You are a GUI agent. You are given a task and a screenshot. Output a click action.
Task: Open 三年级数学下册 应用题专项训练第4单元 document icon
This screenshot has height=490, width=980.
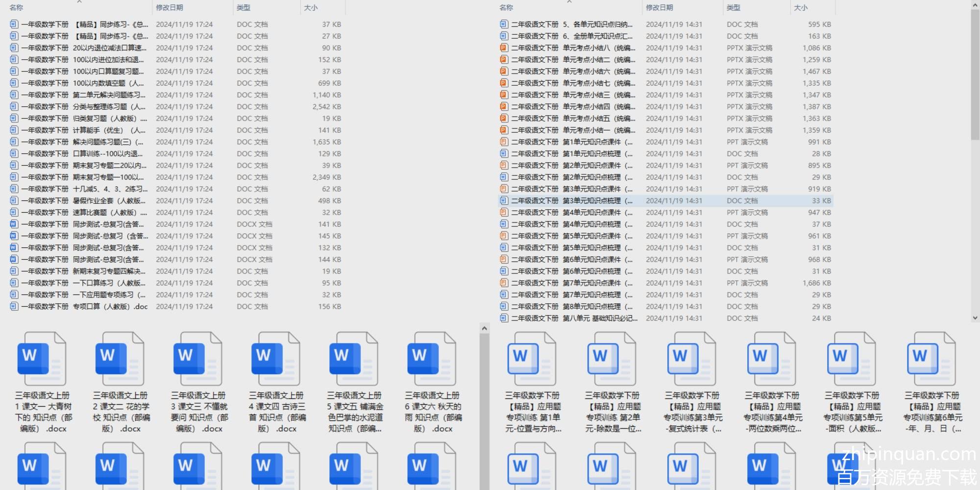pyautogui.click(x=771, y=359)
